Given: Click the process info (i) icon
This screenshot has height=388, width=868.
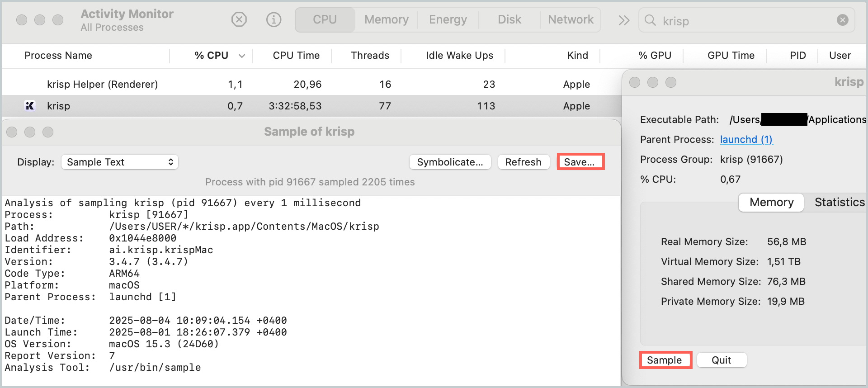Looking at the screenshot, I should (274, 20).
